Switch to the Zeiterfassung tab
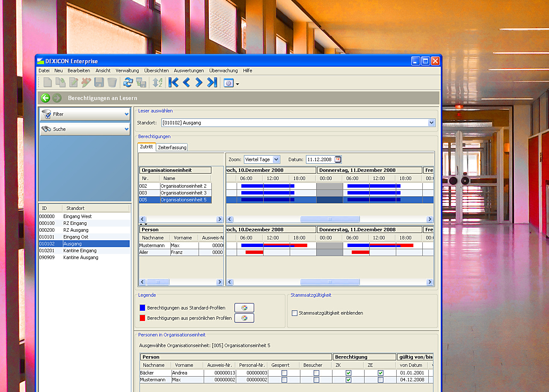 click(172, 147)
